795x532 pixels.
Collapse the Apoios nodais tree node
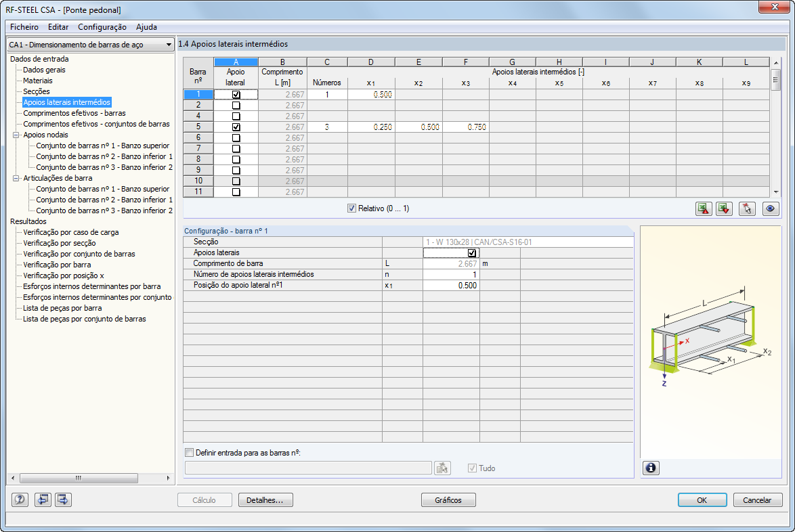[16, 135]
